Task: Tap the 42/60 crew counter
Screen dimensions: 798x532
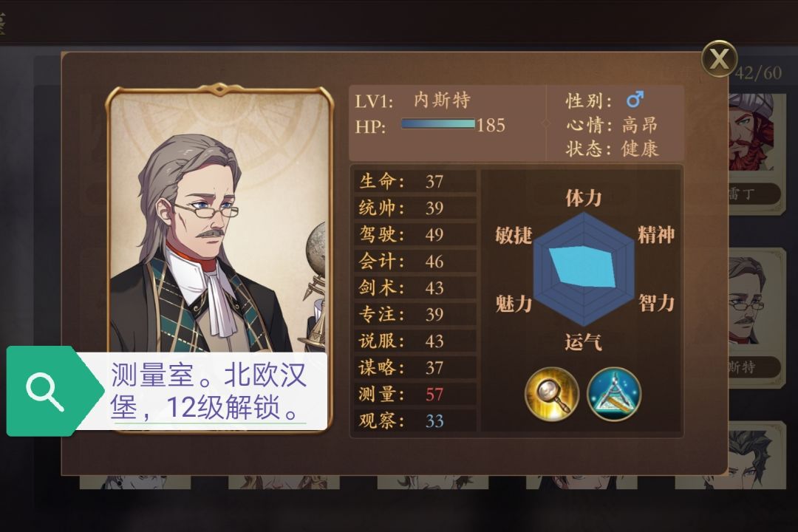Action: click(758, 73)
